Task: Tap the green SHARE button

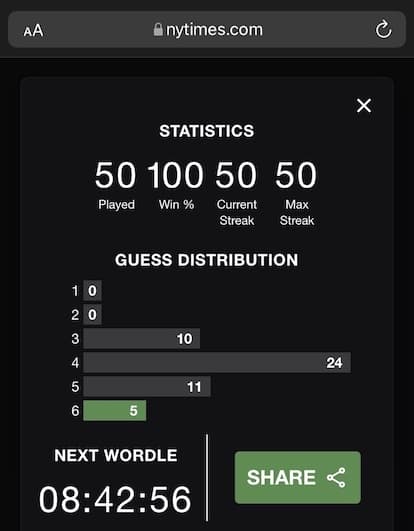Action: [298, 477]
